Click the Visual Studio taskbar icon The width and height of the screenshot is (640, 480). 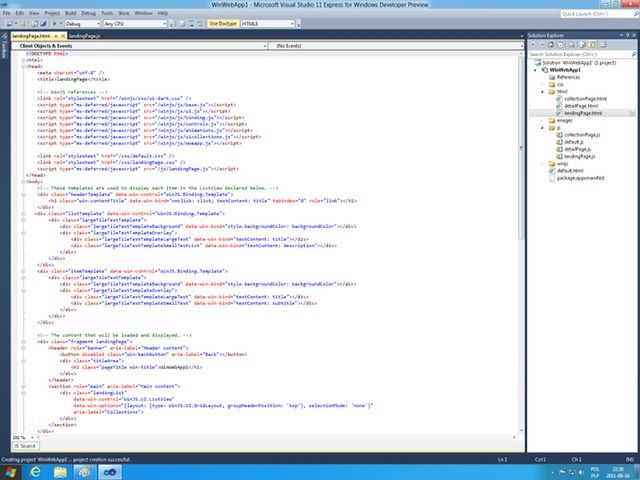(109, 473)
